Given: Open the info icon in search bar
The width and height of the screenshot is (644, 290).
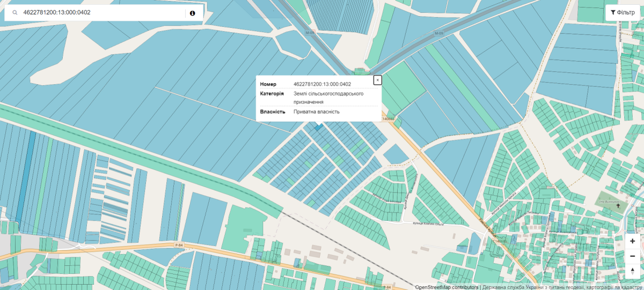Looking at the screenshot, I should [193, 13].
